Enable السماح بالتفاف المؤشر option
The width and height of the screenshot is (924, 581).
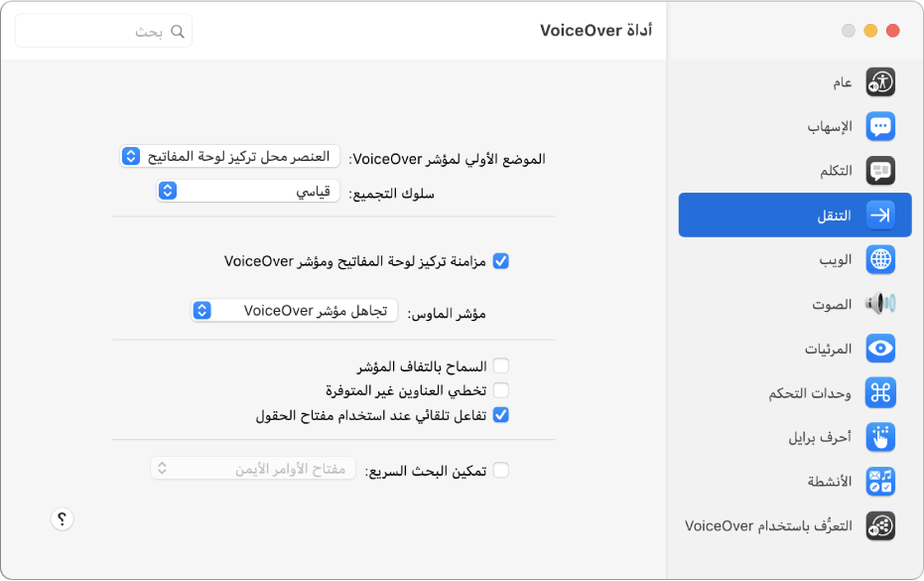501,365
